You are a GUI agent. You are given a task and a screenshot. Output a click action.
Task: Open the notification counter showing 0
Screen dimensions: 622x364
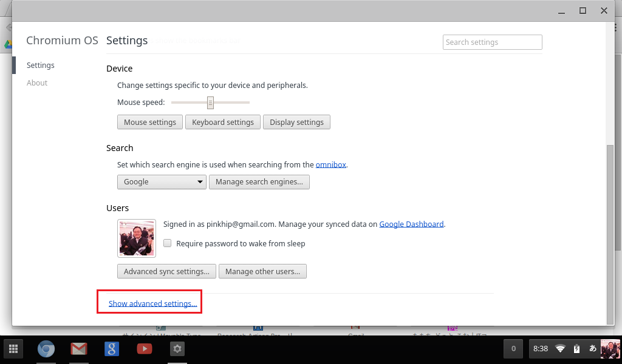pyautogui.click(x=513, y=349)
